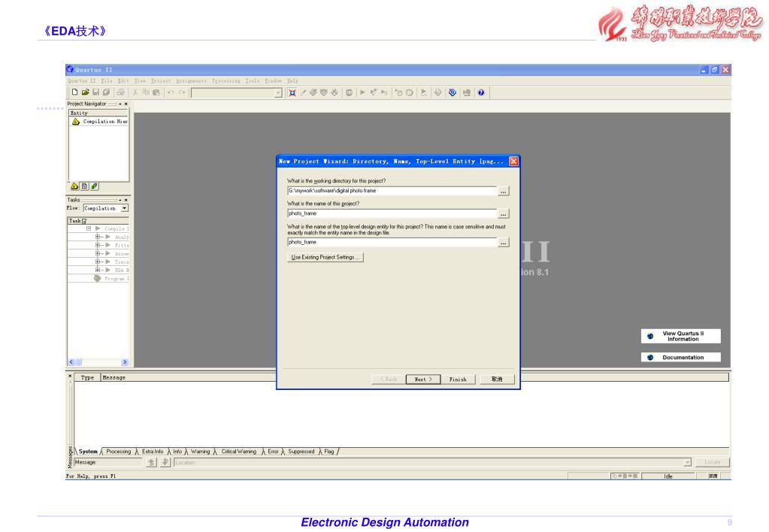Open View Quartus II Information link button
The width and height of the screenshot is (769, 532).
(x=681, y=336)
